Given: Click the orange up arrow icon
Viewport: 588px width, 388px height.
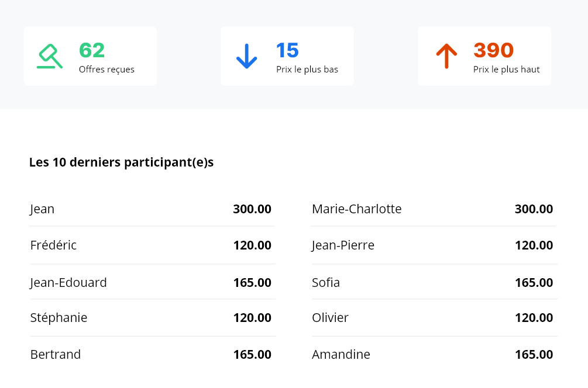Looking at the screenshot, I should tap(446, 56).
